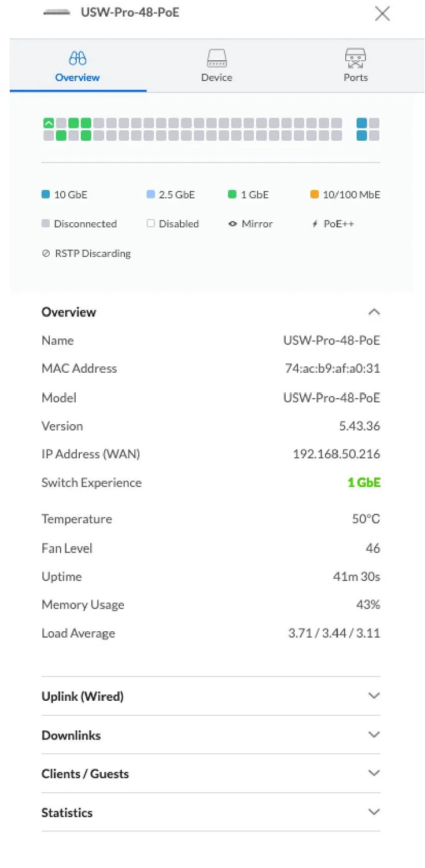Click the circle-slash icon for RSTP Discarding

pyautogui.click(x=46, y=253)
